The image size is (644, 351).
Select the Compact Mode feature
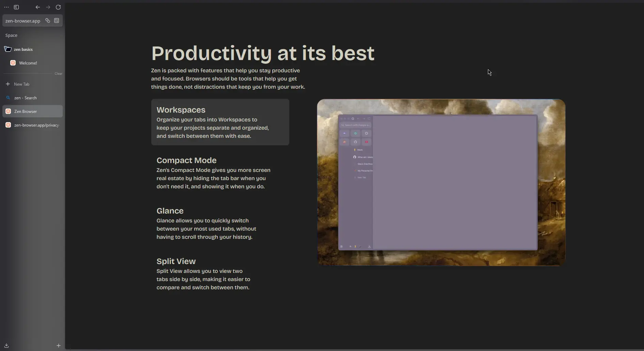coord(220,173)
